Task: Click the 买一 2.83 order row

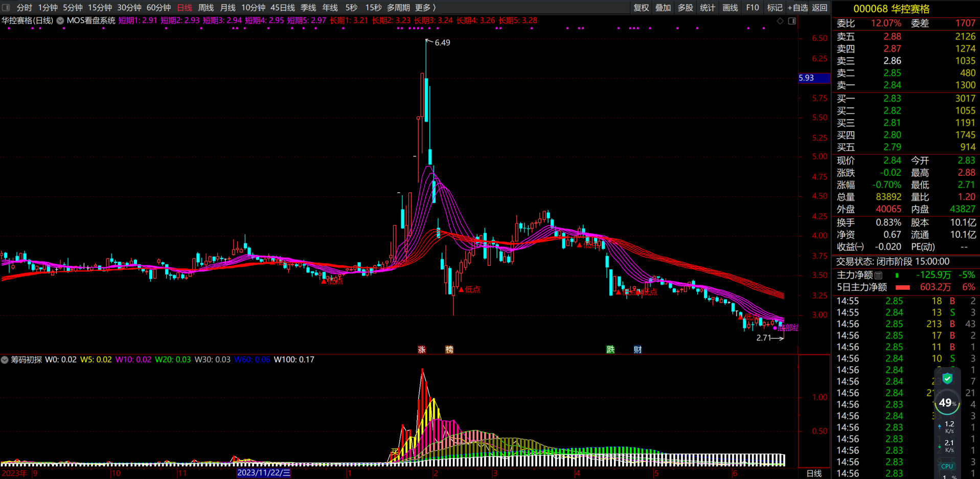Action: (906, 99)
